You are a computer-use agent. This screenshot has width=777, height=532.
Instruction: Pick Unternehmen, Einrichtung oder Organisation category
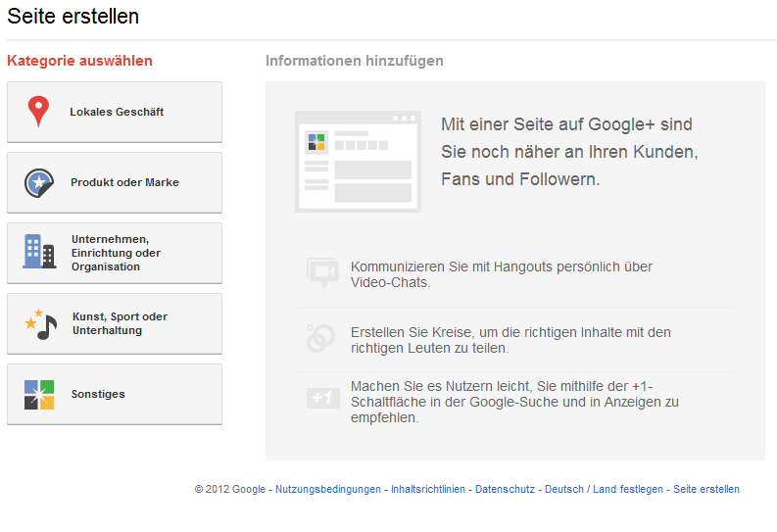[115, 253]
